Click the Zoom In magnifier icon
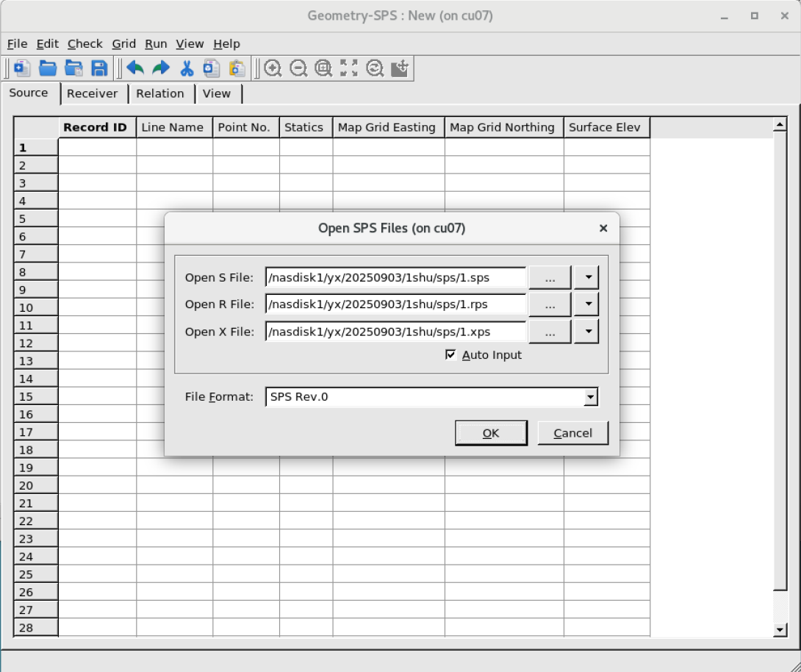 [273, 68]
